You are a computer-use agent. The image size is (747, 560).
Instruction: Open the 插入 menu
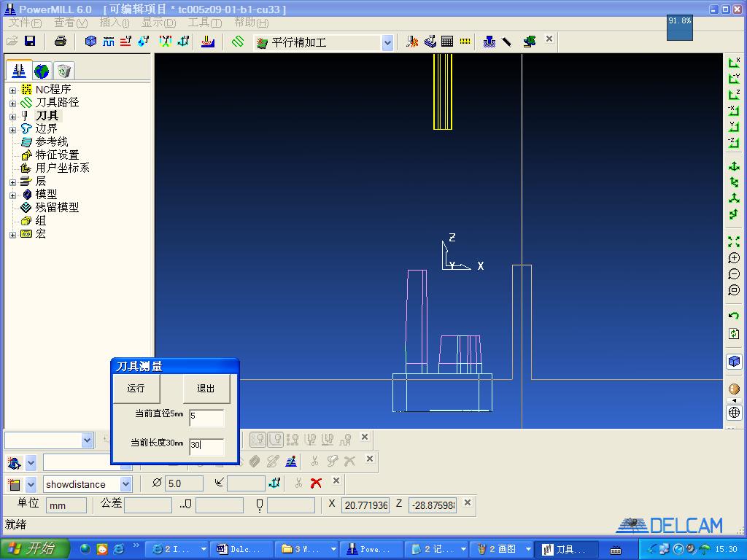(x=115, y=23)
